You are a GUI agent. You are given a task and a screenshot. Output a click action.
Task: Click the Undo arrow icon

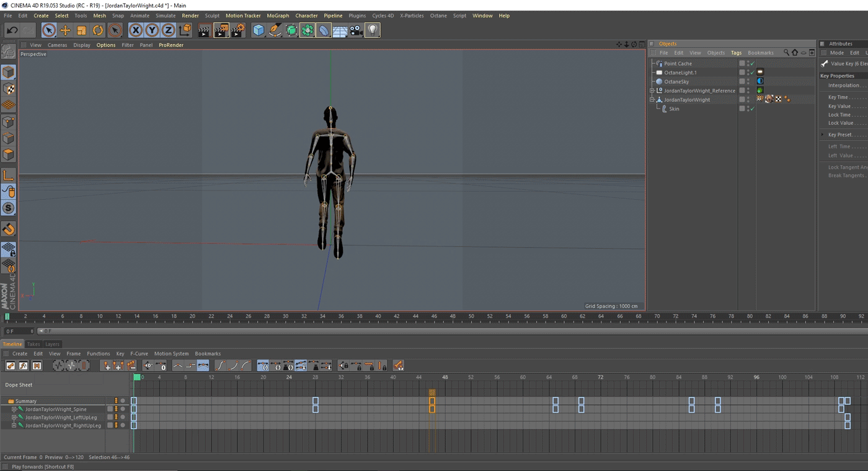pyautogui.click(x=12, y=30)
